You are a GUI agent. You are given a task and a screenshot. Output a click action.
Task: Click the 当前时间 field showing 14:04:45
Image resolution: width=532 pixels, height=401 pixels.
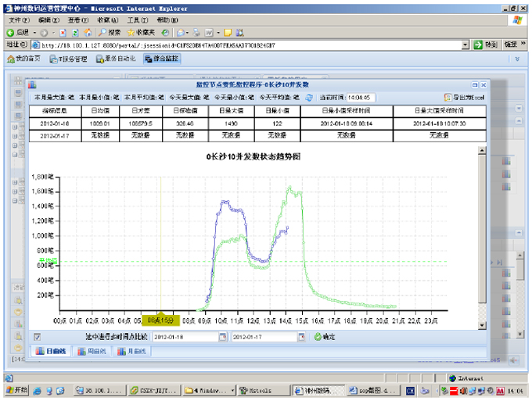[361, 98]
